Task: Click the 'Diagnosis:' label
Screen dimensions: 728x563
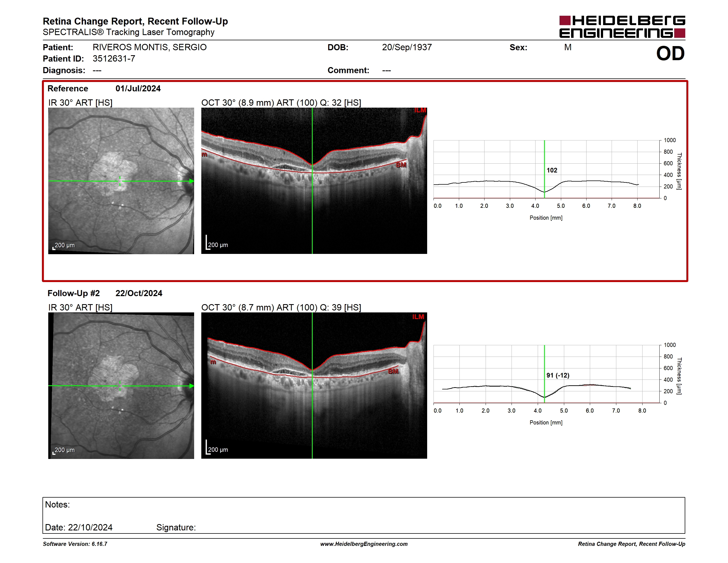Action: 64,70
